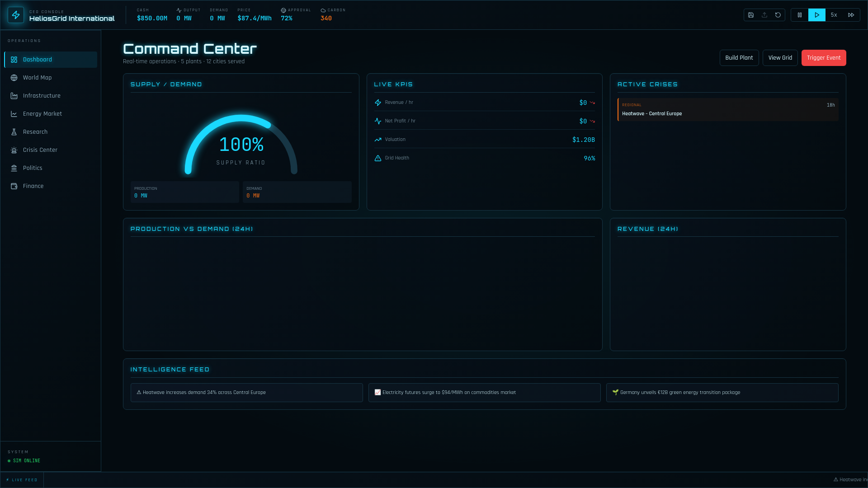Open the electricity futures surge news item
The image size is (868, 488).
[x=485, y=393]
